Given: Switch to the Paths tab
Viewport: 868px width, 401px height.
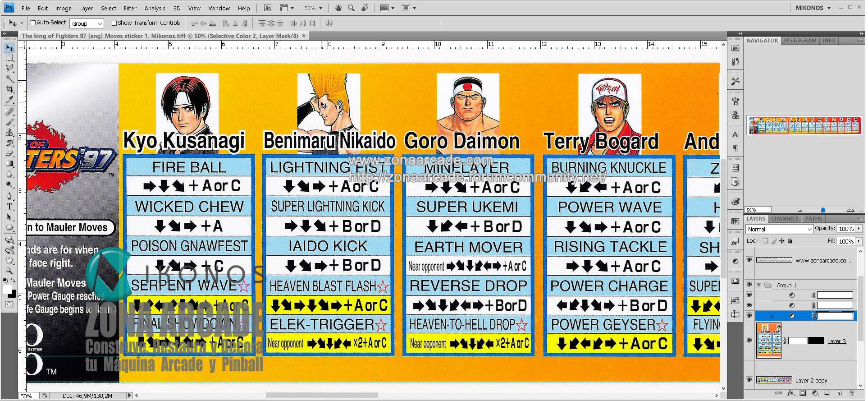Looking at the screenshot, I should (813, 219).
